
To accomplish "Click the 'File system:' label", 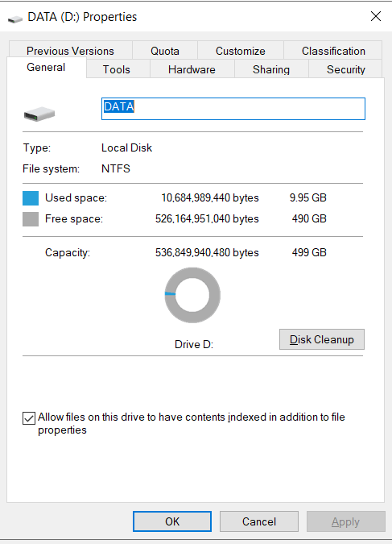I will [x=51, y=169].
